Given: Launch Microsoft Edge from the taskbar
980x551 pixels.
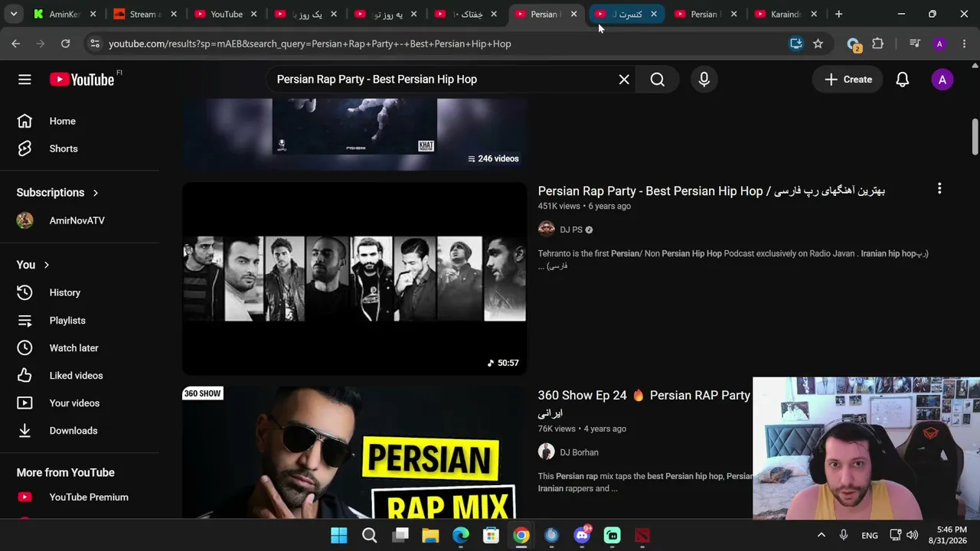Looking at the screenshot, I should click(460, 535).
